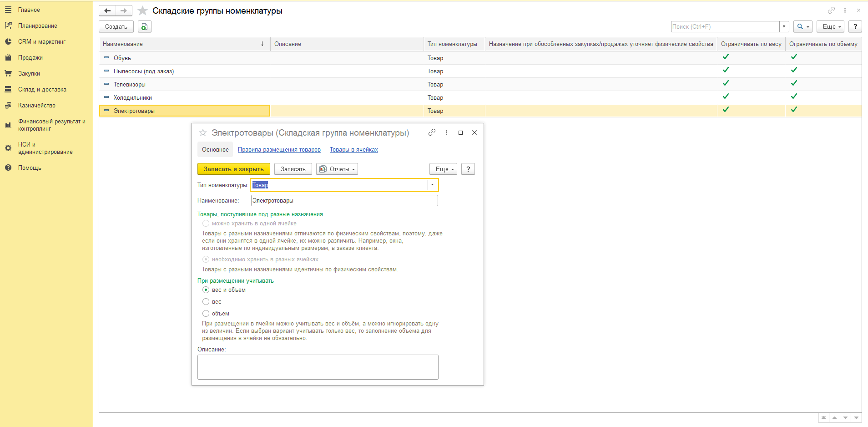Toggle weight limit checkmark for Обувь

tap(726, 57)
